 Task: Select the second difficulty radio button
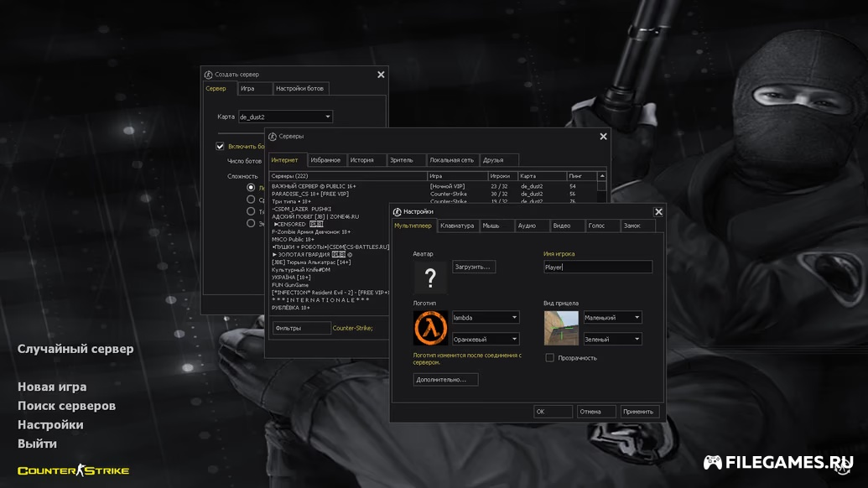(251, 200)
